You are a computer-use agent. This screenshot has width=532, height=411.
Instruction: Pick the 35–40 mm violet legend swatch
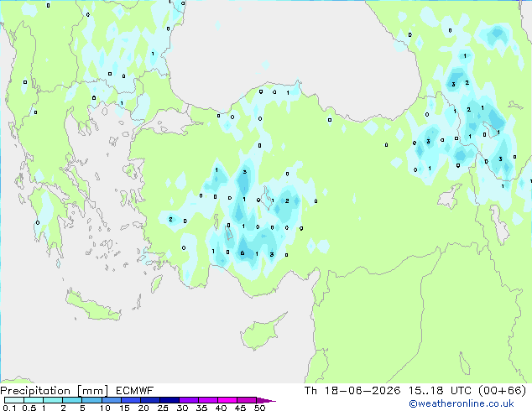207,400
